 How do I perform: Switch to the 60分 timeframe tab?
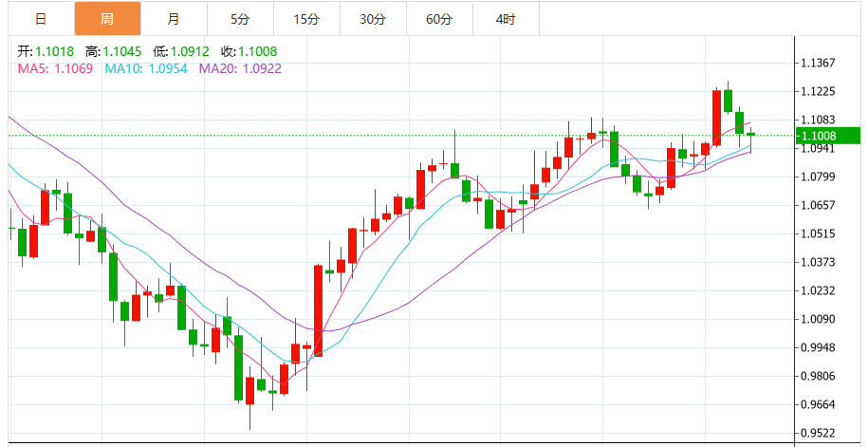point(439,19)
